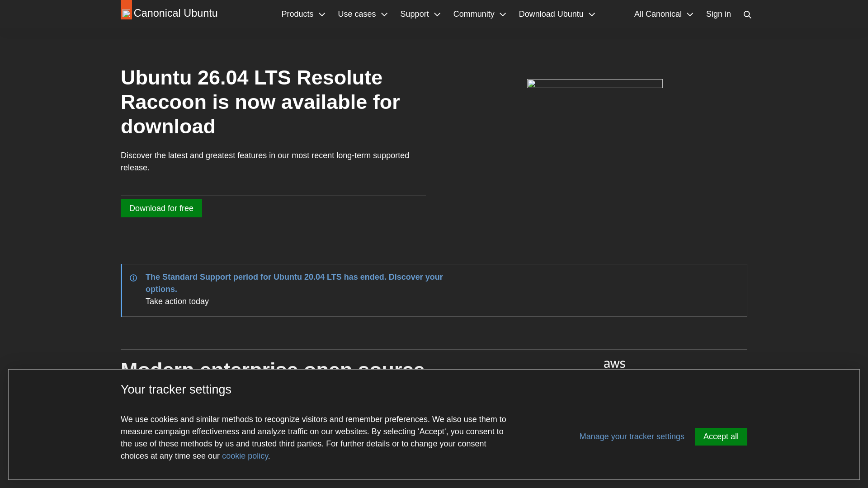This screenshot has width=868, height=488.
Task: Open the Products menu
Action: click(303, 14)
